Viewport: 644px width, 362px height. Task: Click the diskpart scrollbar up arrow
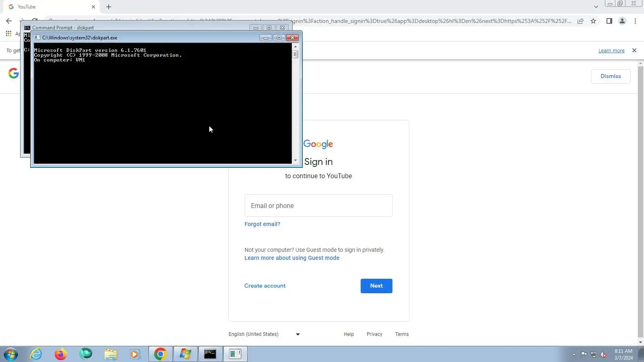[x=295, y=46]
